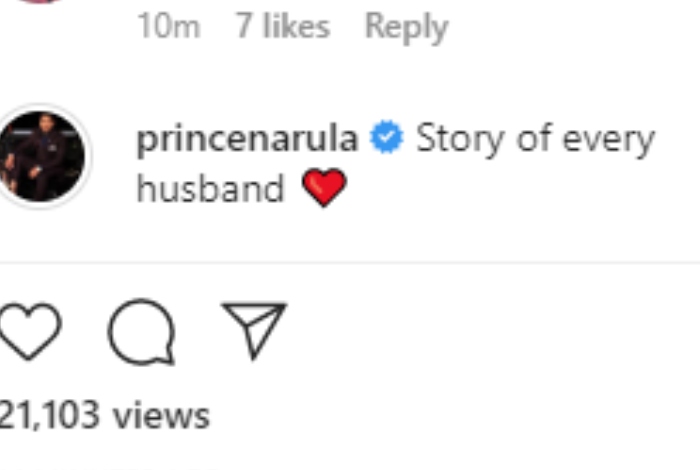Click the 10m comment timestamp
Image resolution: width=700 pixels, height=470 pixels.
coord(168,27)
